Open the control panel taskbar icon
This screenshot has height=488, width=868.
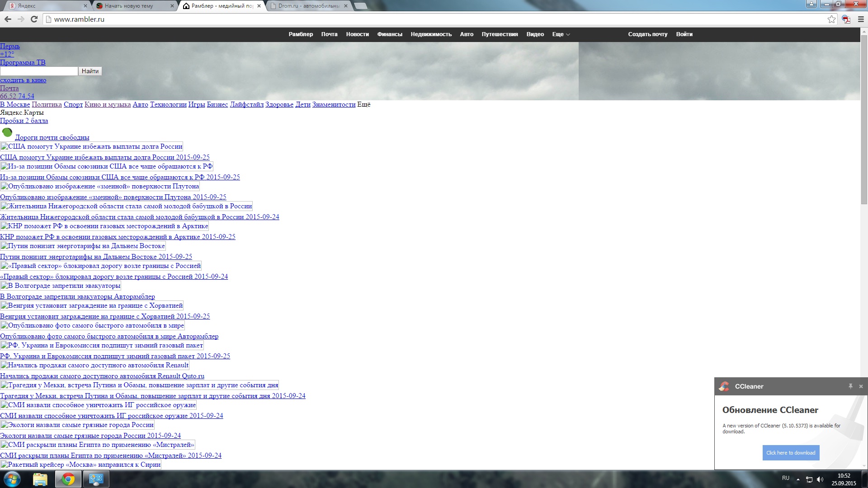pyautogui.click(x=96, y=479)
